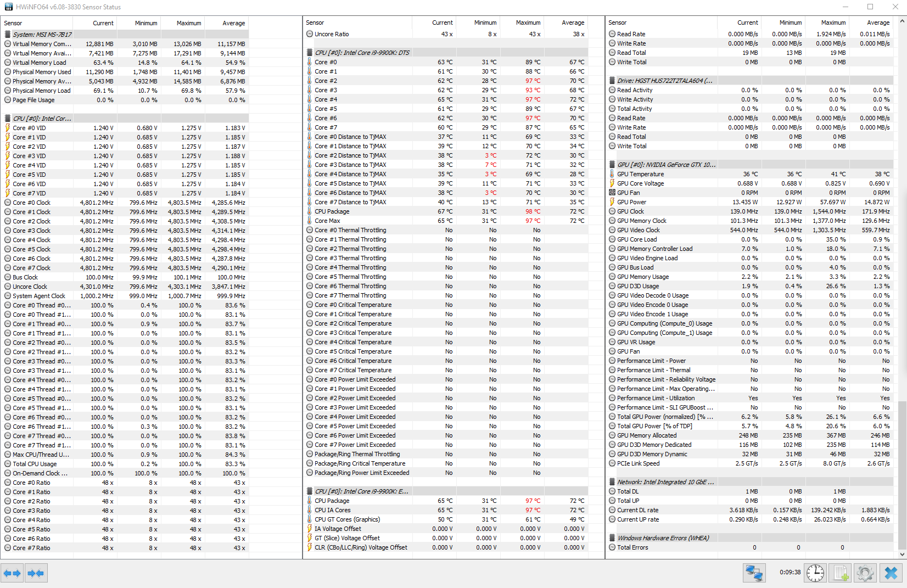Viewport: 907px width, 588px height.
Task: Click the circle icon beside Page File Usage
Action: (8, 100)
